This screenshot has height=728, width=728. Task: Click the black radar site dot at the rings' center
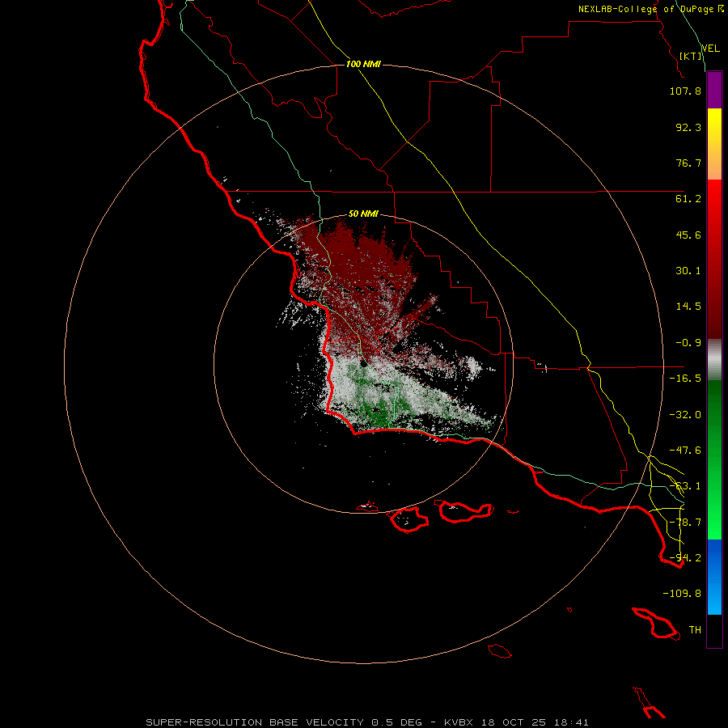363,363
